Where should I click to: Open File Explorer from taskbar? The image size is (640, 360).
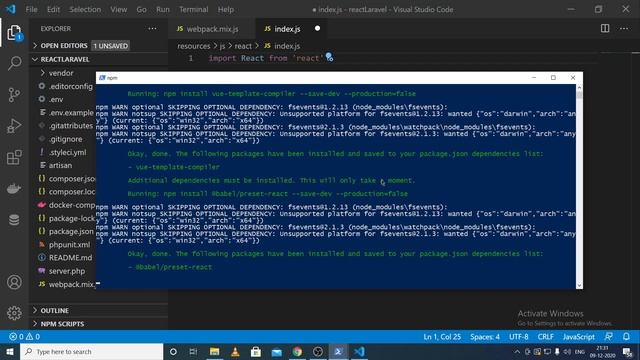(x=214, y=352)
